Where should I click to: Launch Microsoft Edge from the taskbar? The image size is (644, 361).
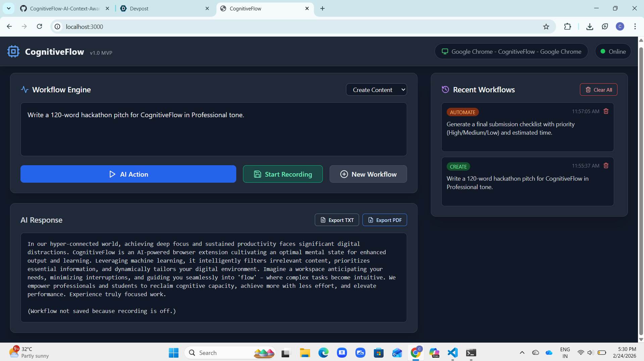pyautogui.click(x=324, y=353)
